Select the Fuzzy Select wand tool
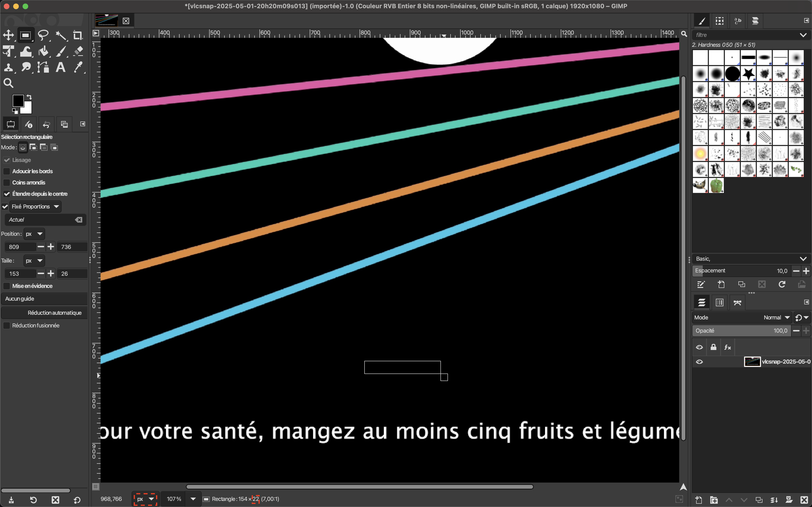Screen dimensions: 812x507 (61, 35)
